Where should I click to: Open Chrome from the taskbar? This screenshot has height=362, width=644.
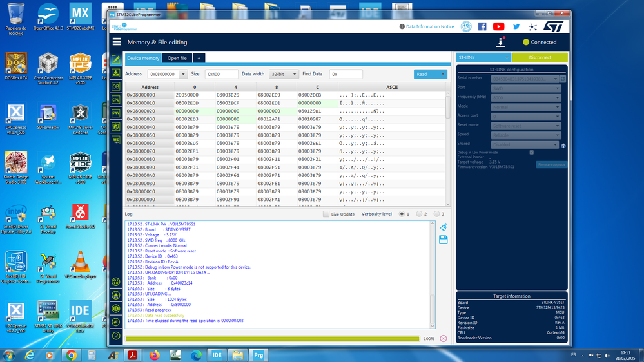tap(71, 355)
